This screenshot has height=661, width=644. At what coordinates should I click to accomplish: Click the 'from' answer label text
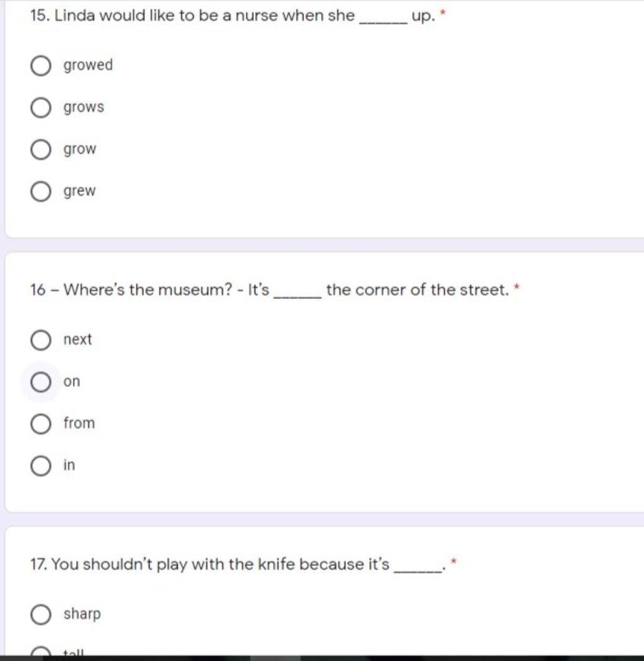[79, 423]
